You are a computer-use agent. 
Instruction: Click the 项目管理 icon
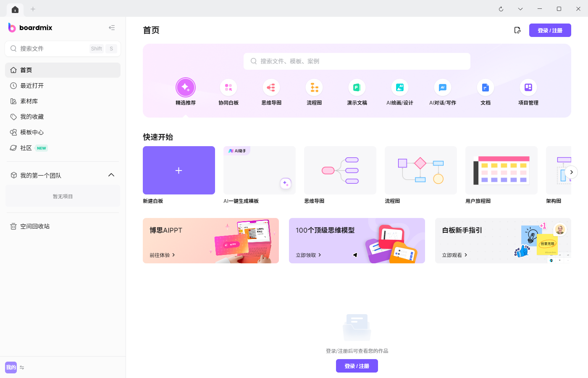point(528,87)
